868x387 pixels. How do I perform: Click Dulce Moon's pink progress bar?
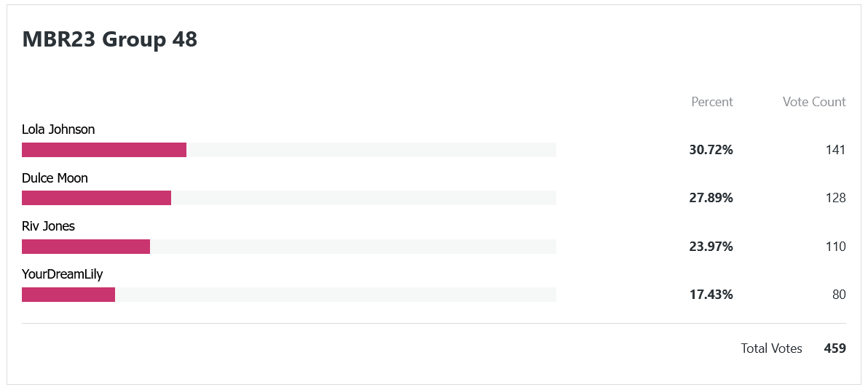[x=96, y=198]
